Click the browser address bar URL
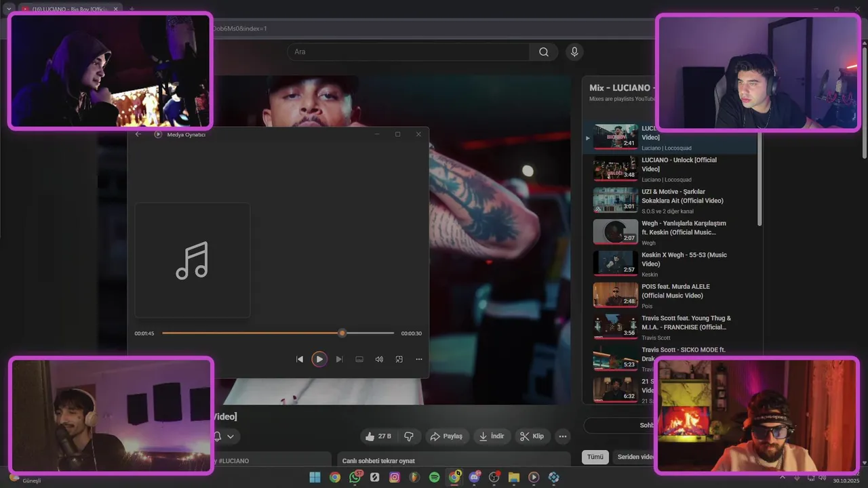 pyautogui.click(x=241, y=28)
